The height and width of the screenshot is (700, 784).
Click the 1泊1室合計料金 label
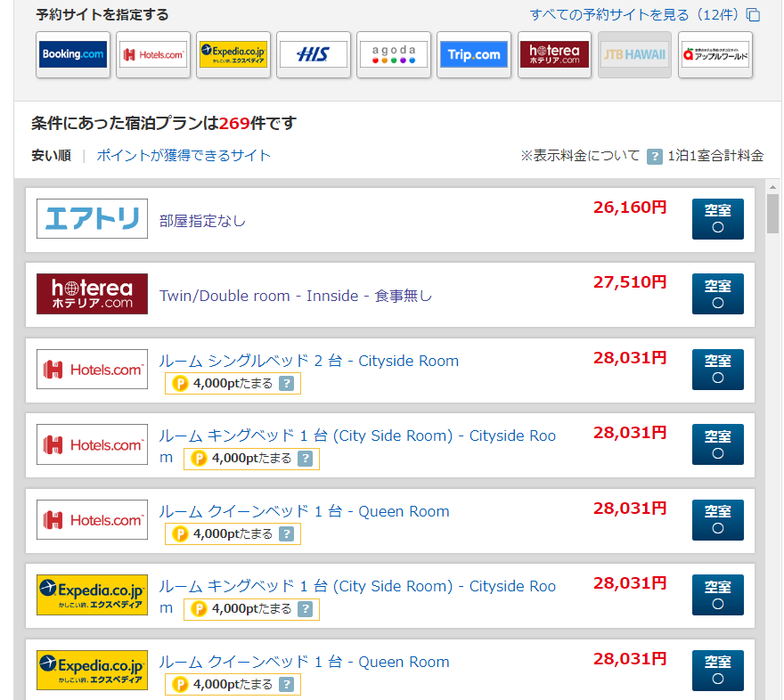[715, 155]
